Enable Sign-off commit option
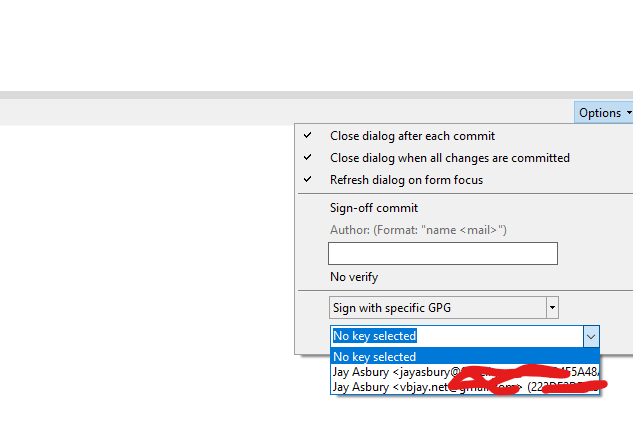The image size is (633, 433). [x=374, y=208]
